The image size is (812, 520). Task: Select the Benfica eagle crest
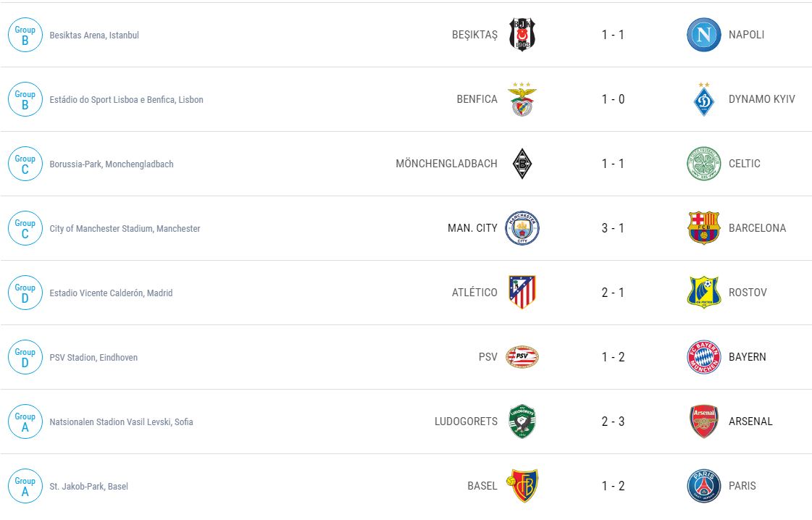tap(522, 99)
